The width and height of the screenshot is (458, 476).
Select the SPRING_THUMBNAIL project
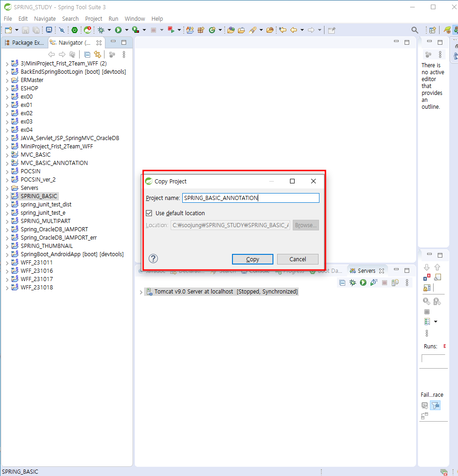click(46, 246)
